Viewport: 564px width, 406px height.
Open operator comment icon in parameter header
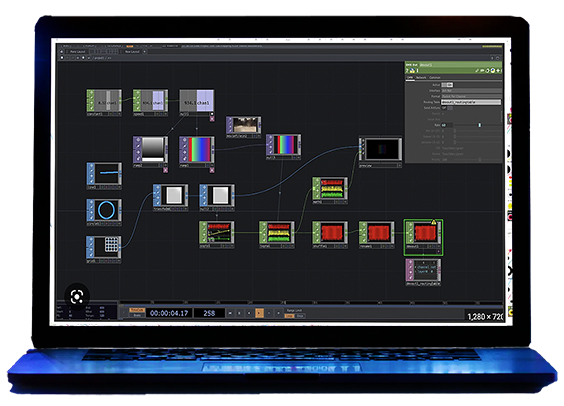coord(482,71)
